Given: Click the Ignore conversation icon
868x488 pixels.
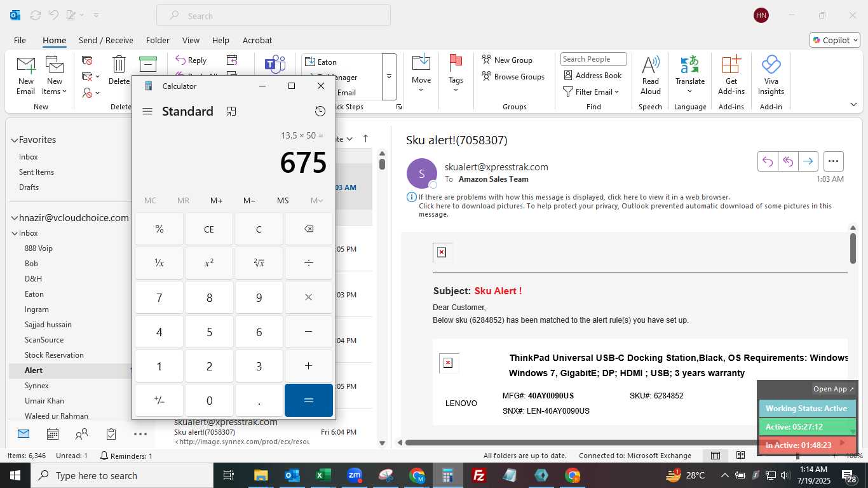Looking at the screenshot, I should click(88, 60).
